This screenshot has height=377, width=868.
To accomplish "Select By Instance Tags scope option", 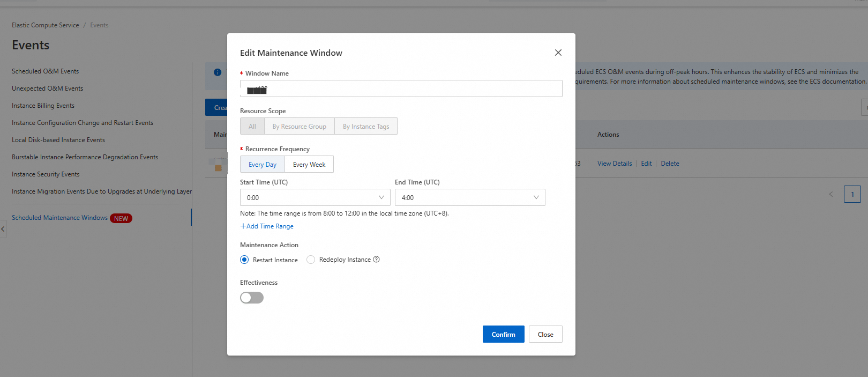I will (x=366, y=127).
